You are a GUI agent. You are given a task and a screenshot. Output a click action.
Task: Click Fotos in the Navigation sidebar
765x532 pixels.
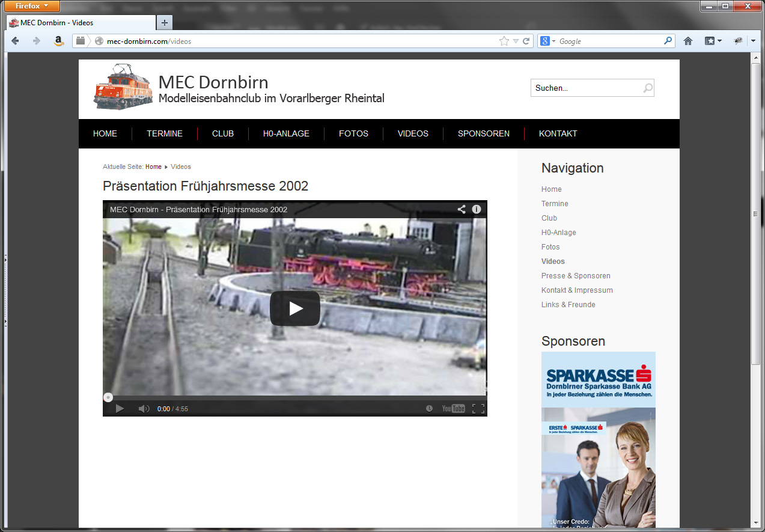tap(550, 247)
